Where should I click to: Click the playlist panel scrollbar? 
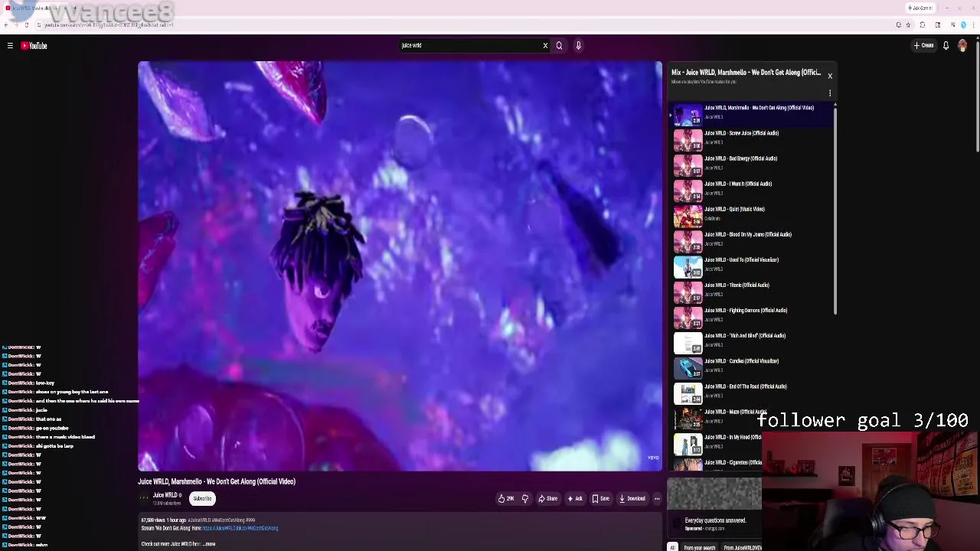pyautogui.click(x=835, y=210)
